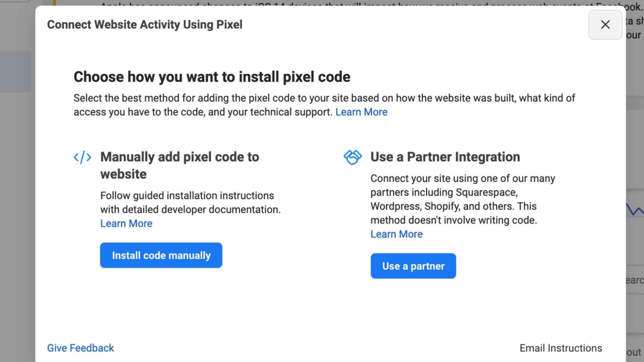The width and height of the screenshot is (644, 362).
Task: Click the Connect Website Activity Using Pixel title
Action: 145,25
